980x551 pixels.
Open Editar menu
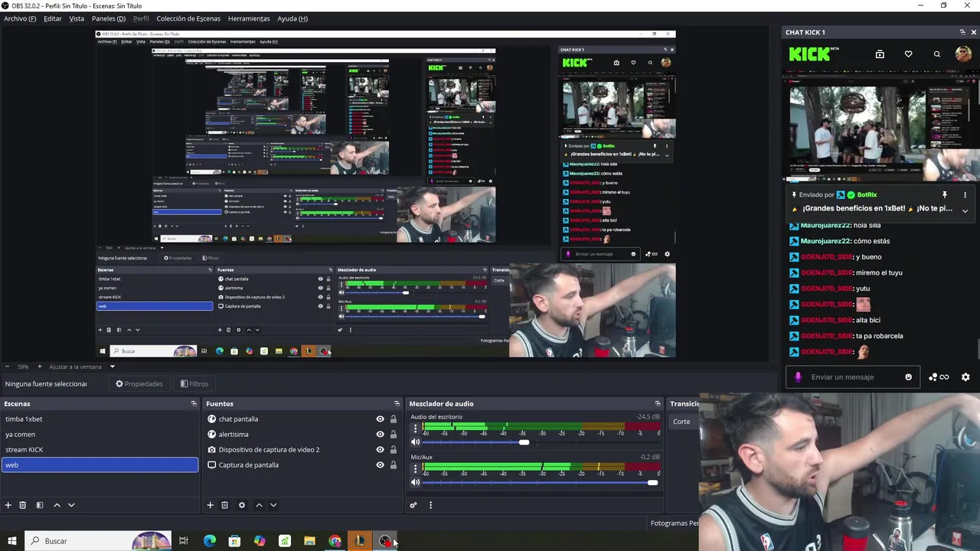(53, 18)
